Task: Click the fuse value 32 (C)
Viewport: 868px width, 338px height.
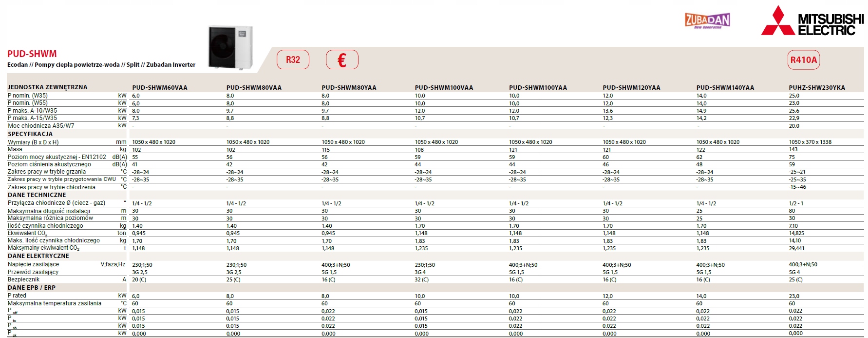Action: [x=421, y=280]
